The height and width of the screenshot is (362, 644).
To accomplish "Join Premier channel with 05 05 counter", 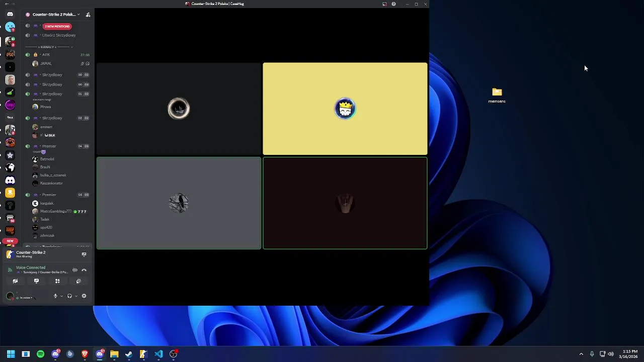I will 58,195.
